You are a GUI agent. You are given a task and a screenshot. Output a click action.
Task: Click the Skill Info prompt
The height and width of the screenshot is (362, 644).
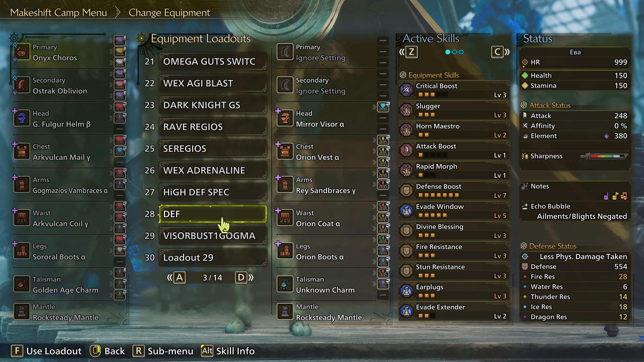click(x=228, y=351)
